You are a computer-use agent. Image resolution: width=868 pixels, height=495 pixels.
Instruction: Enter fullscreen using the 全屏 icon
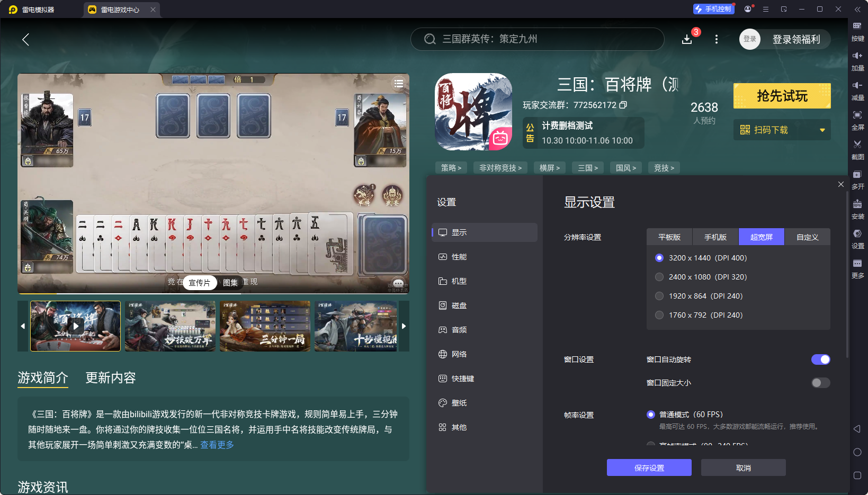coord(858,120)
